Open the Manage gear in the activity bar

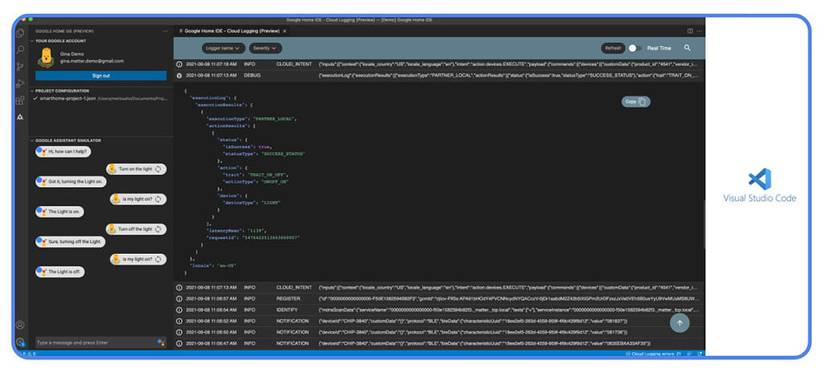tap(21, 342)
